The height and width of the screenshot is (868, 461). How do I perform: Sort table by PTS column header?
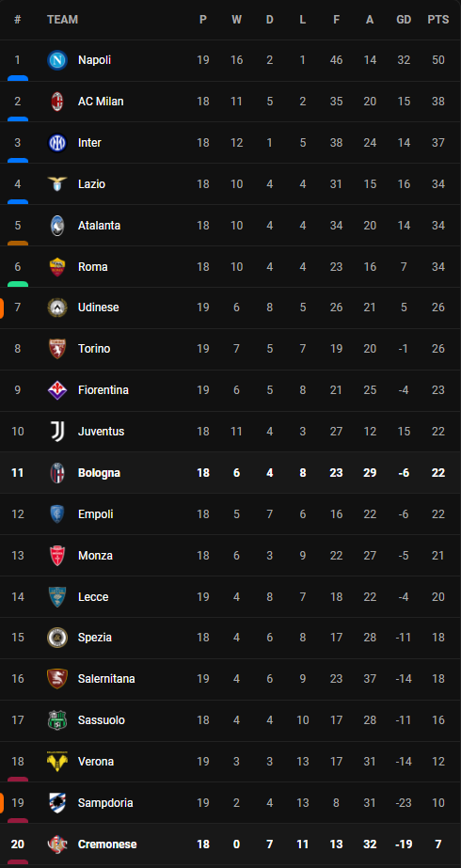coord(438,20)
